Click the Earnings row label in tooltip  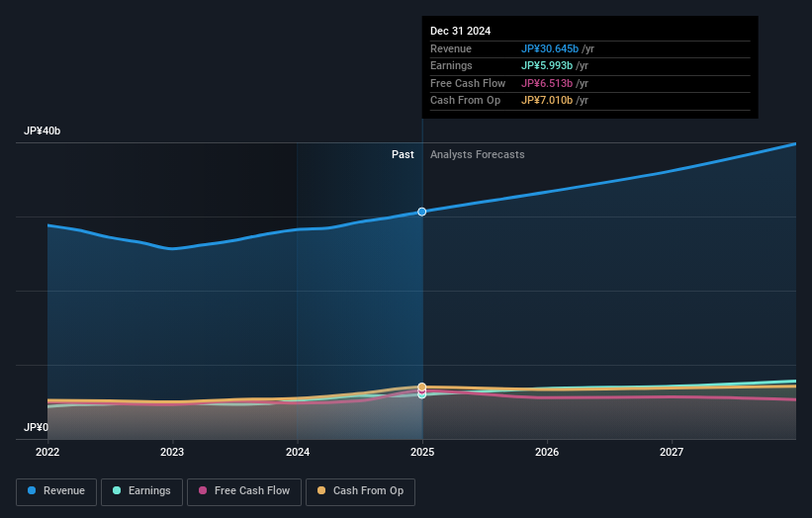[451, 65]
